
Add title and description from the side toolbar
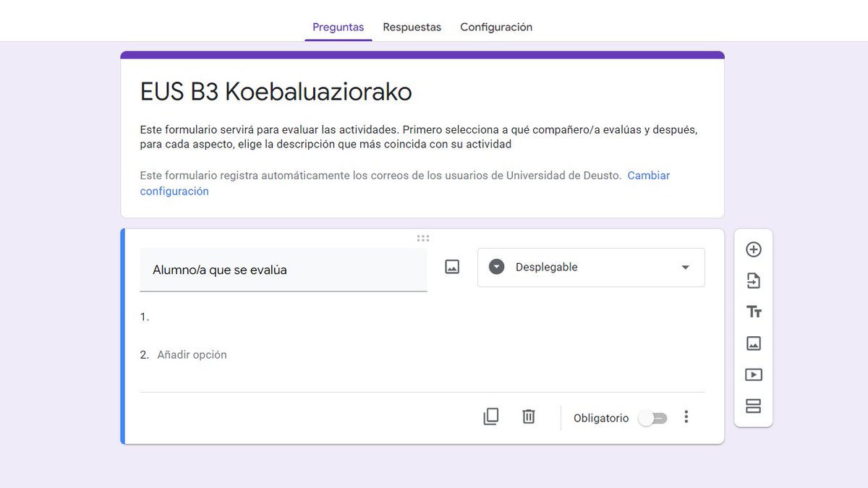753,312
